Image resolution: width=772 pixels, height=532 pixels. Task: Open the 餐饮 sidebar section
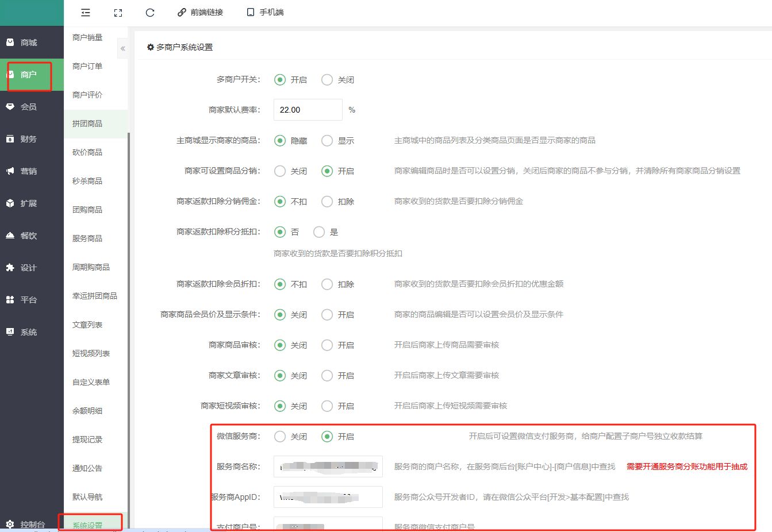point(29,236)
